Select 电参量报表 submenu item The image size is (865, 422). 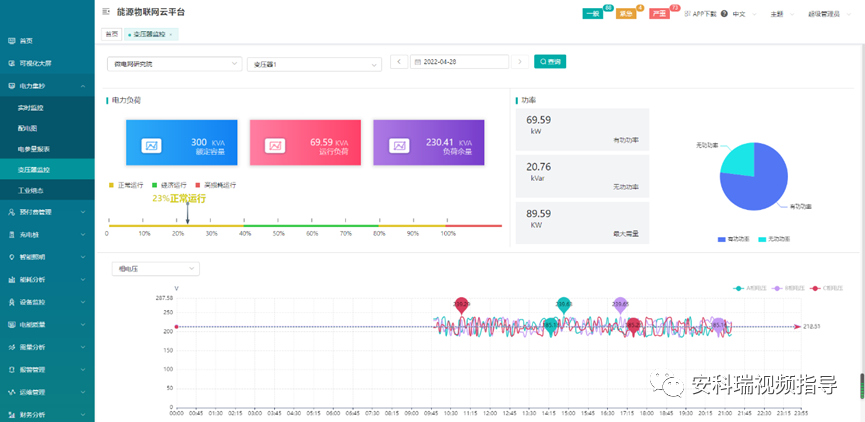click(47, 149)
